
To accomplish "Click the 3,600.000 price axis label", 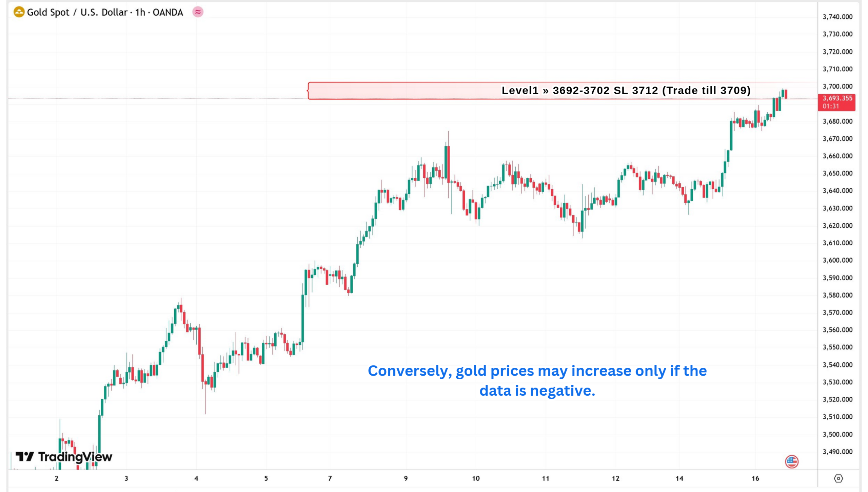I will point(837,260).
